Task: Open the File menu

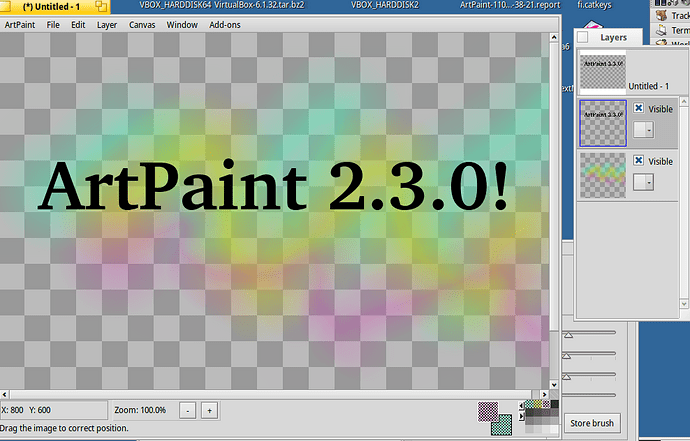Action: click(53, 25)
